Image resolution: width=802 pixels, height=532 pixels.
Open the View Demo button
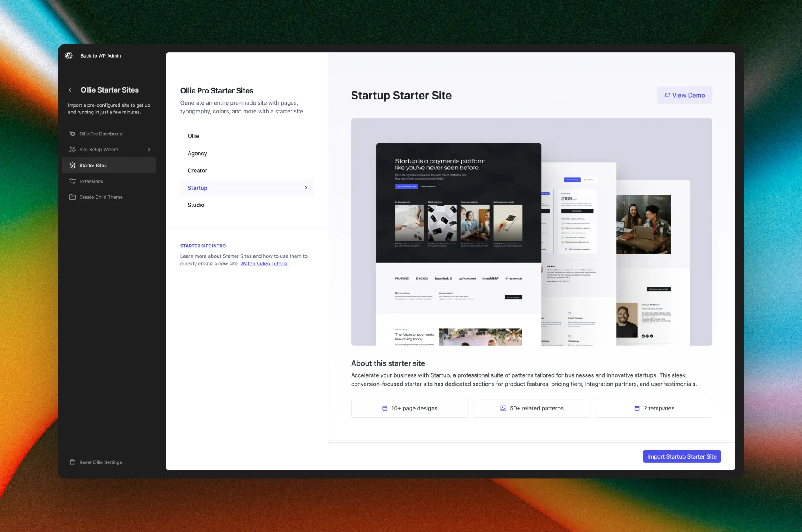pyautogui.click(x=684, y=95)
